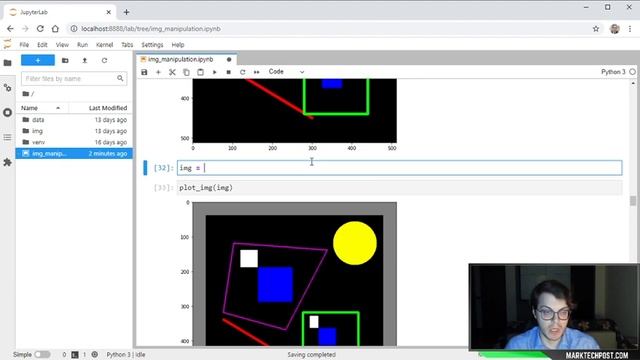Focus the Filter files by name field
This screenshot has height=360, width=640.
tap(74, 78)
